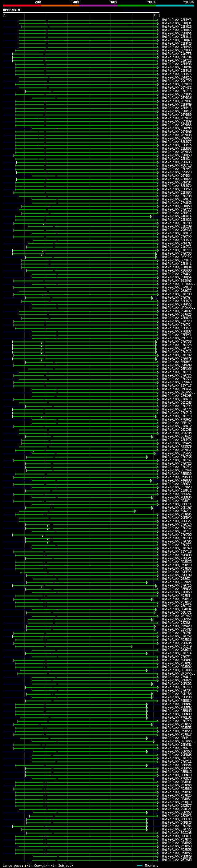This screenshot has height=868, width=197.
Task: Select the UniRef100_A7QGK5 label
Action: click(176, 419)
